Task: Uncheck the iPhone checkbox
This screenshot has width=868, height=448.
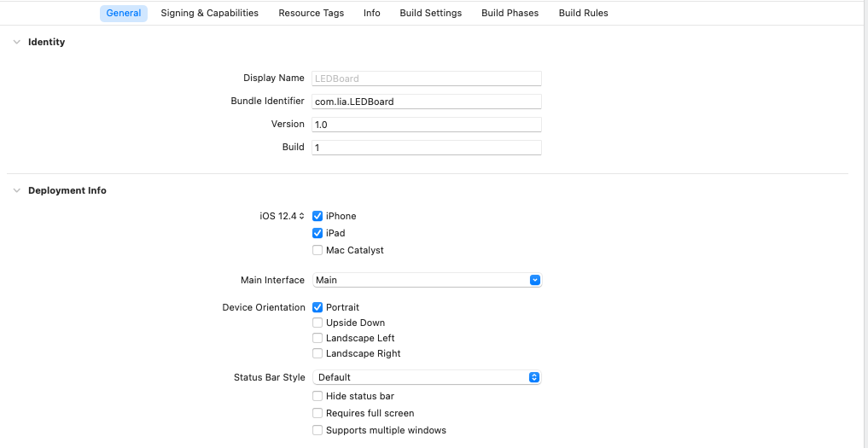Action: [317, 217]
